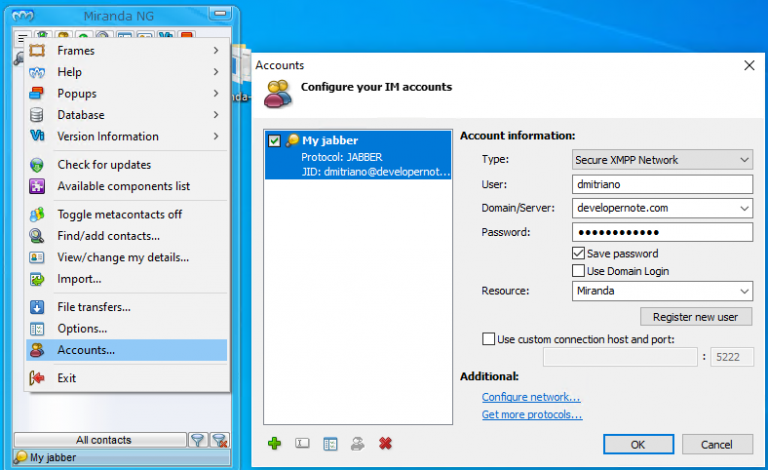Viewport: 768px width, 470px height.
Task: Choose Exit from the menu
Action: point(127,378)
